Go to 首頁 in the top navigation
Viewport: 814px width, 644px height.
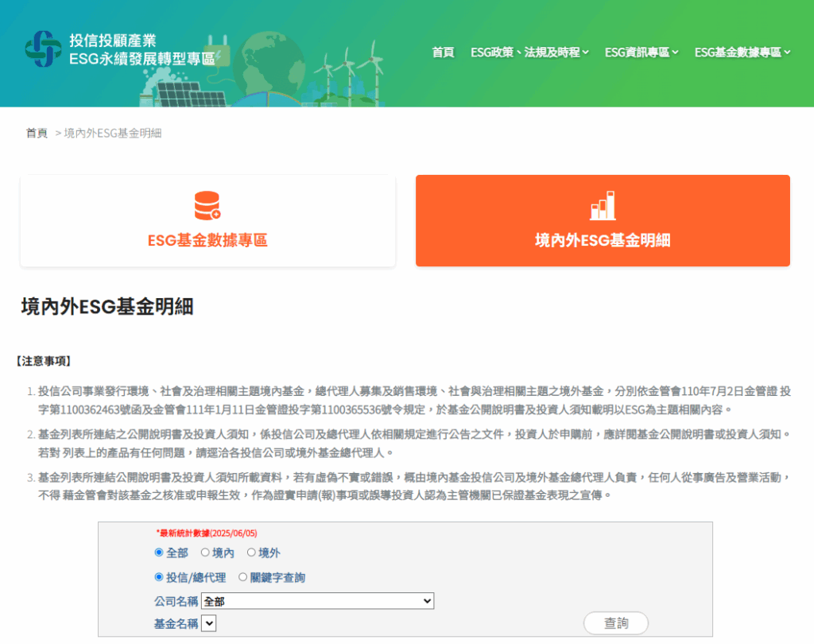click(443, 52)
